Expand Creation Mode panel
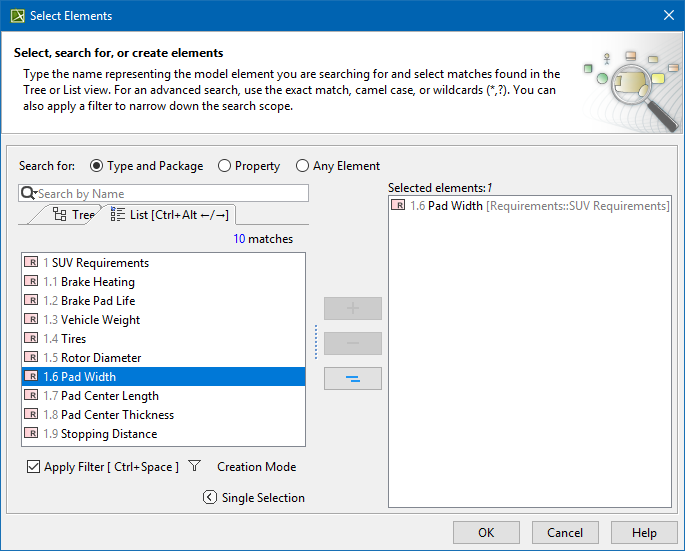This screenshot has height=551, width=685. point(256,466)
